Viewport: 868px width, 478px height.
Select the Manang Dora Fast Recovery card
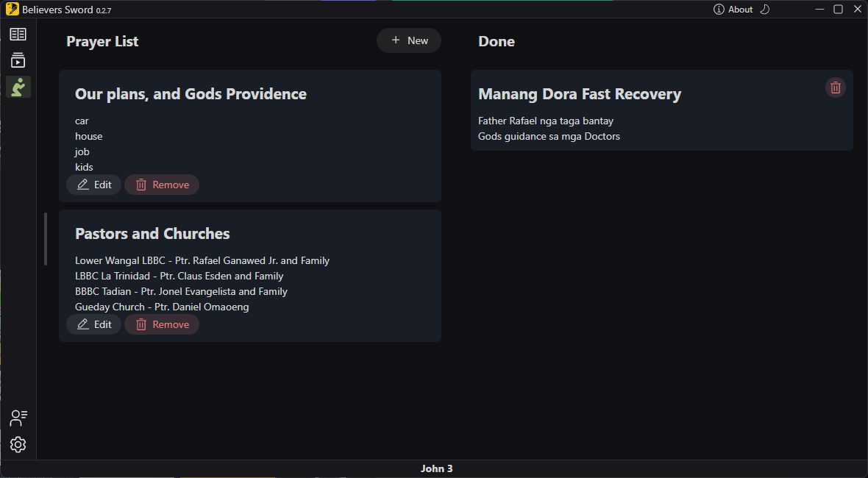pyautogui.click(x=661, y=110)
